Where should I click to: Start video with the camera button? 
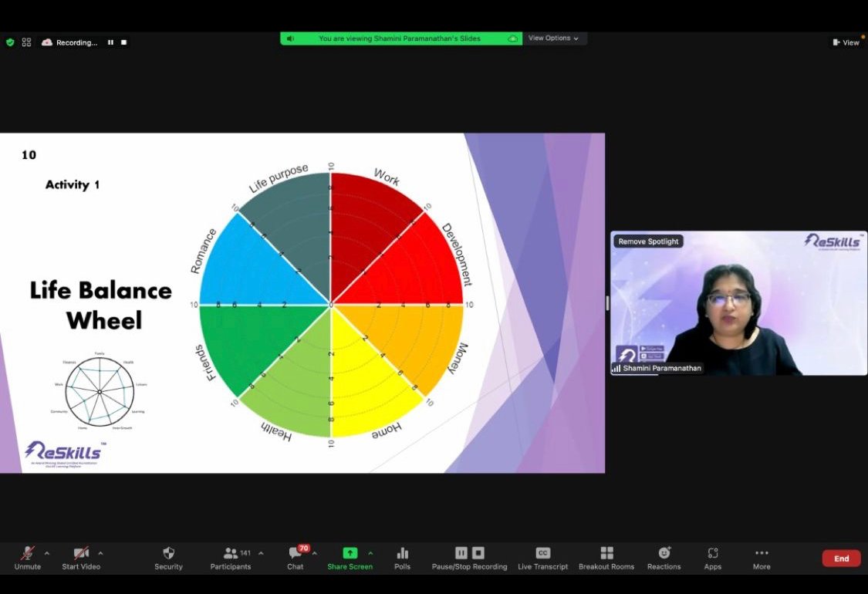pyautogui.click(x=81, y=553)
